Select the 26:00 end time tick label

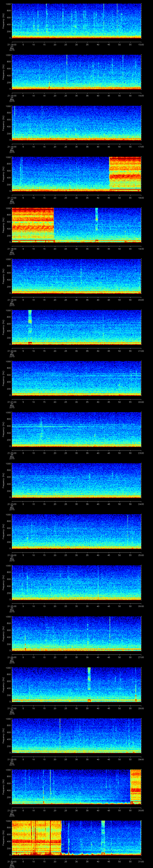pos(141,606)
